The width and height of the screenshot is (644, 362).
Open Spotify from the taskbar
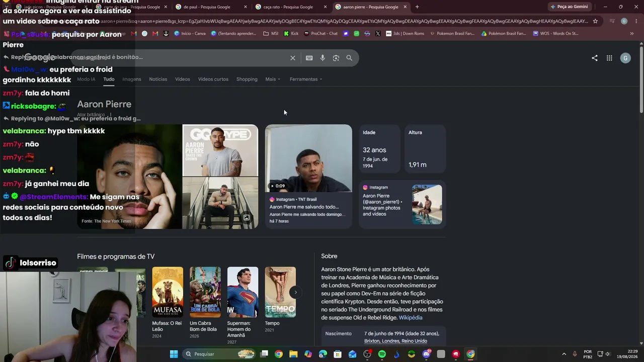coord(382,354)
